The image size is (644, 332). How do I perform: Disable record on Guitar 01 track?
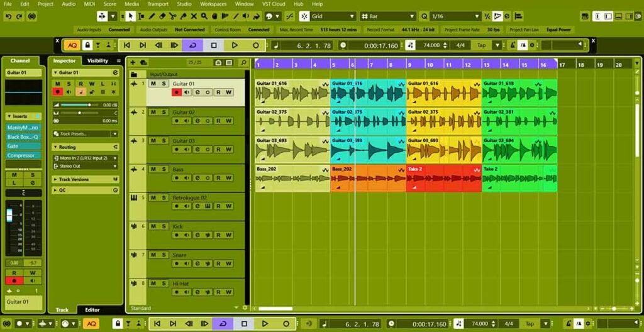(x=177, y=92)
